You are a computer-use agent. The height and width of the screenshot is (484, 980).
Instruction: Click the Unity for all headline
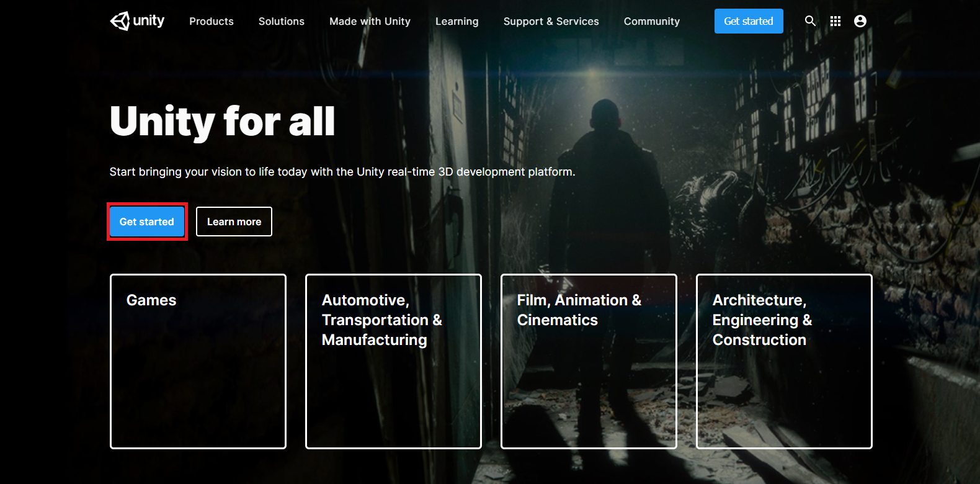[222, 122]
